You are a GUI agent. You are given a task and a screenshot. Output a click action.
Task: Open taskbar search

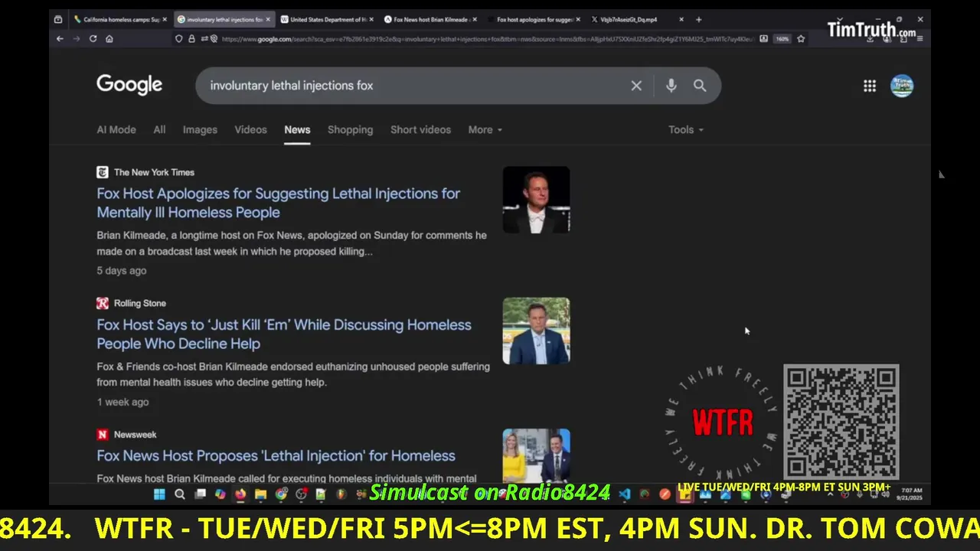point(180,494)
